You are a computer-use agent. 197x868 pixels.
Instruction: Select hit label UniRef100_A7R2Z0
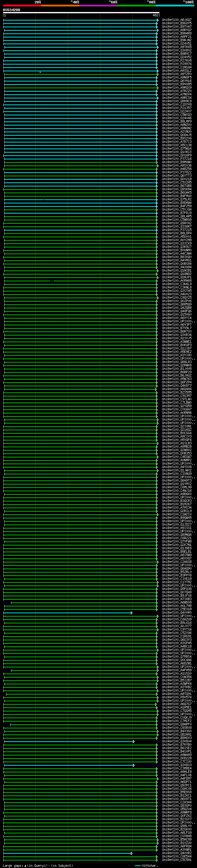click(177, 91)
